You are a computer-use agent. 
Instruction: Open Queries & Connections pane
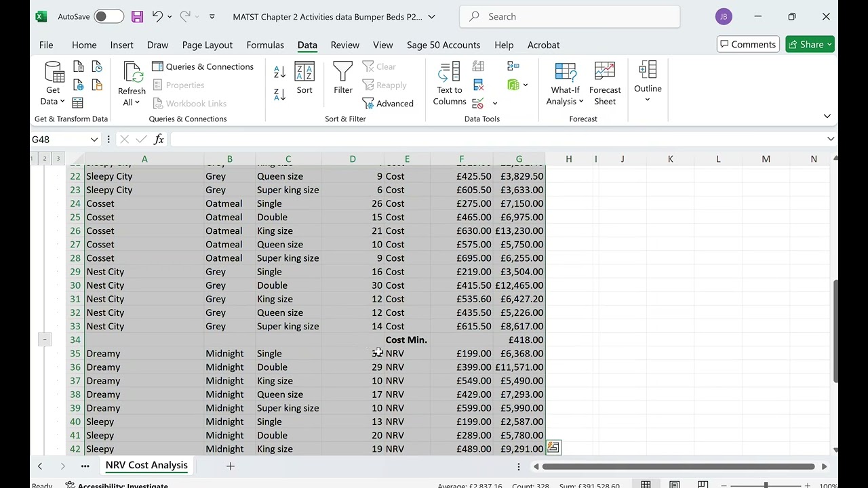coord(203,66)
